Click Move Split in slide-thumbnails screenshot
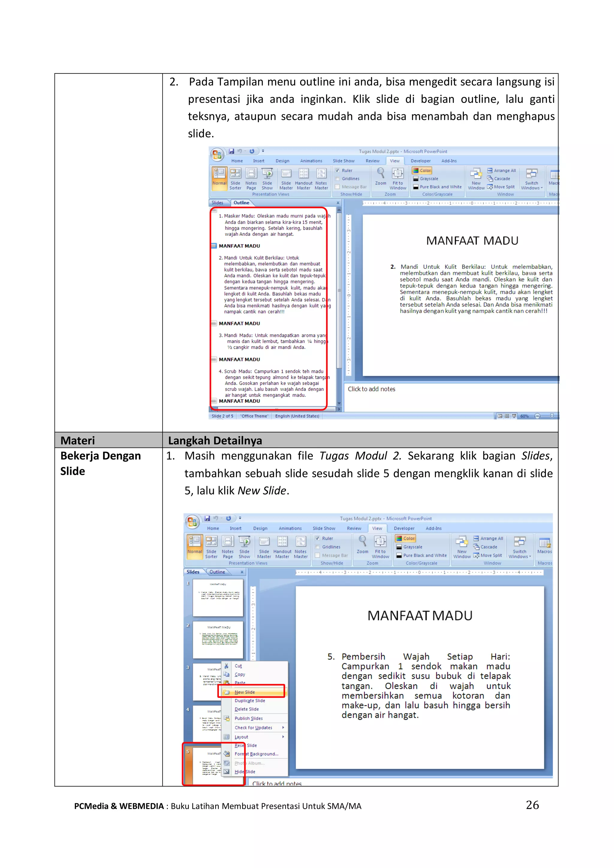The image size is (614, 868). pos(488,555)
